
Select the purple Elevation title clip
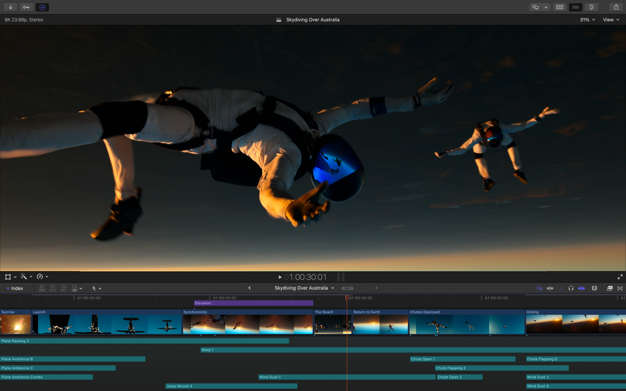pos(254,303)
